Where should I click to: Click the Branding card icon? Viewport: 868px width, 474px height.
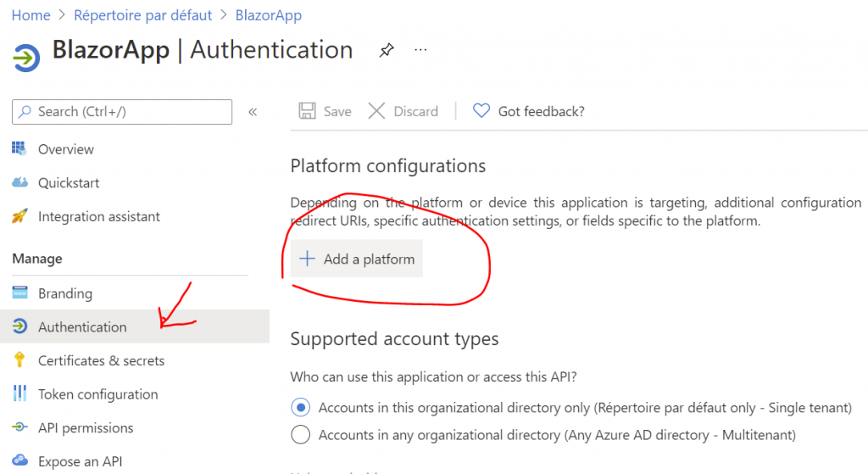[x=20, y=293]
